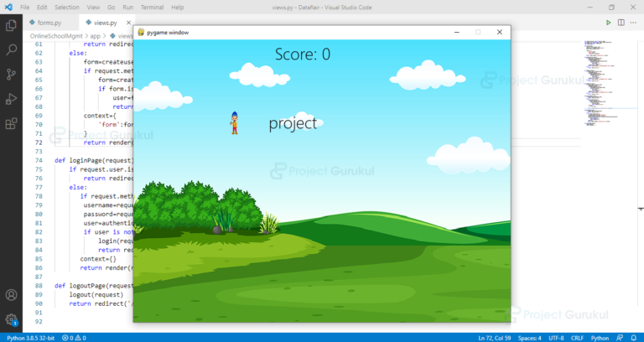Open the Run and Debug view icon
Viewport: 644px width, 342px height.
[11, 99]
